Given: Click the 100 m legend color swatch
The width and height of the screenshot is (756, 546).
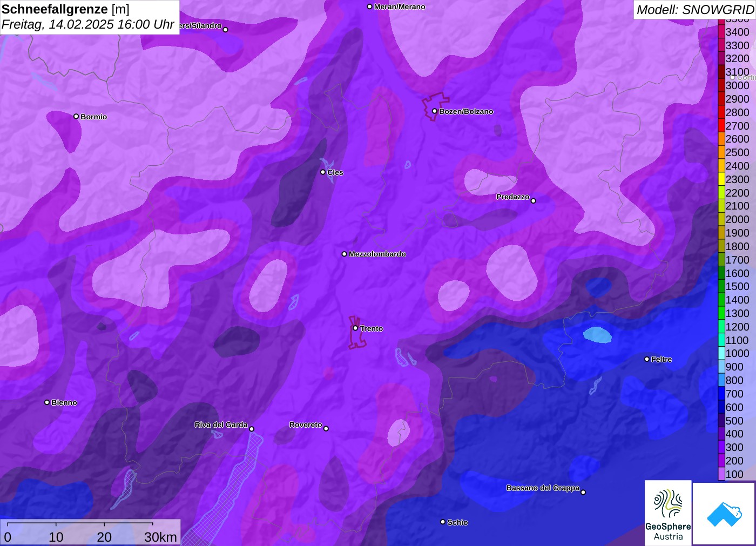Looking at the screenshot, I should [721, 474].
